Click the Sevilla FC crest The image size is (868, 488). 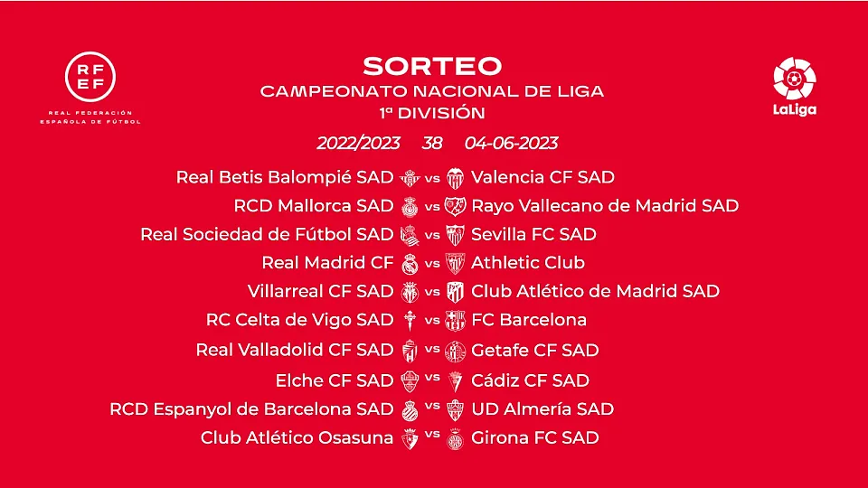[x=455, y=235]
